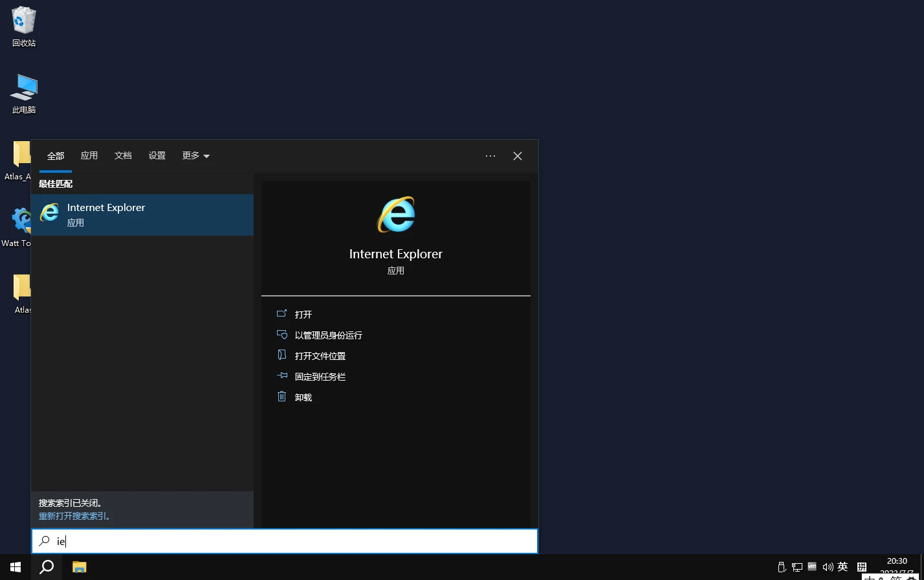Click the 重新打开搜索索引 link
Screen dimensions: 924x580
coord(74,516)
